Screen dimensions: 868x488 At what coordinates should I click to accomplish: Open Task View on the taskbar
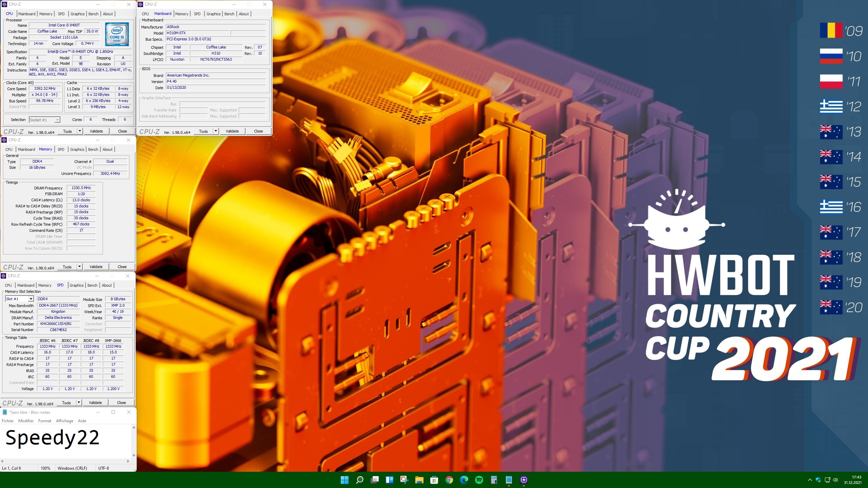[374, 480]
